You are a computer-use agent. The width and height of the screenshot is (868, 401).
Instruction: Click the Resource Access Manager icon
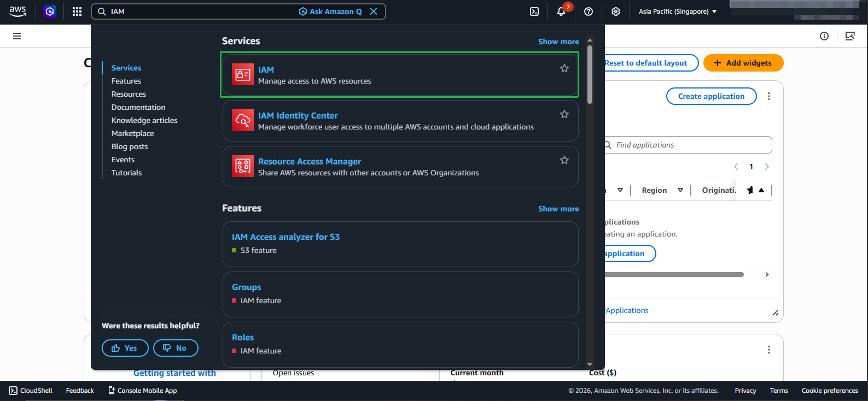click(243, 167)
